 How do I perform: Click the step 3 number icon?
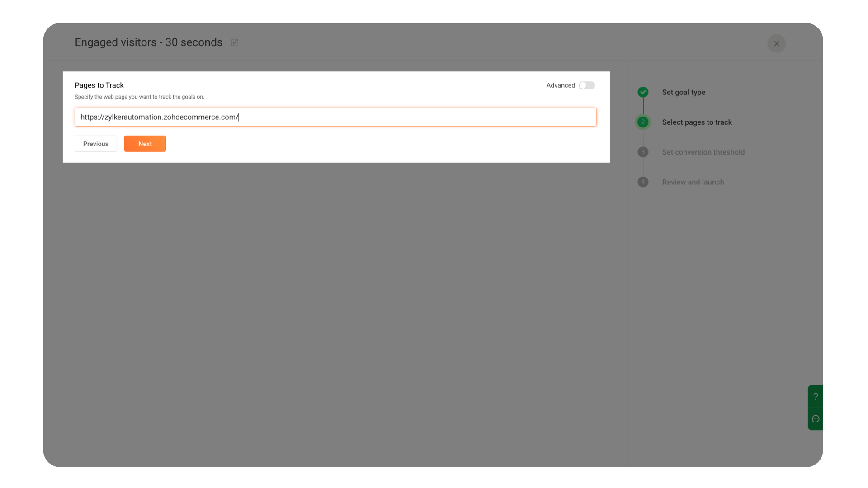(643, 152)
